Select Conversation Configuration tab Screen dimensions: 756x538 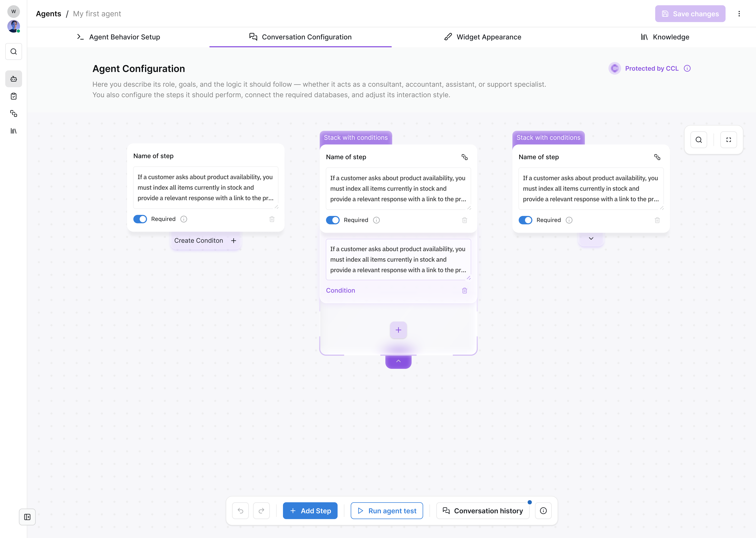(x=300, y=37)
